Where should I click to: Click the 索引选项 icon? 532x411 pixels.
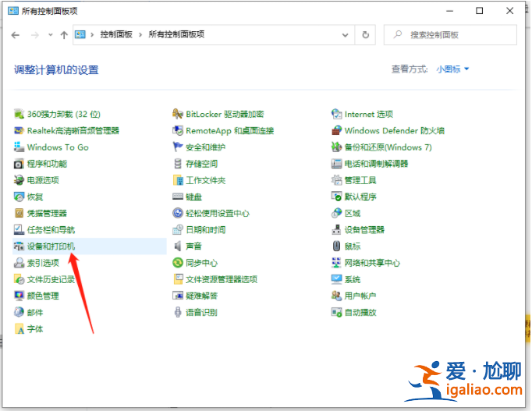click(x=19, y=263)
